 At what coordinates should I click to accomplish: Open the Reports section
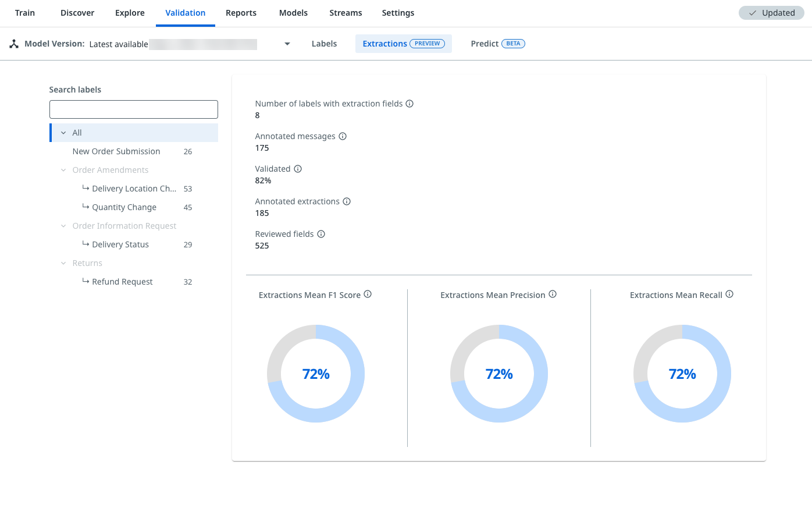click(241, 12)
